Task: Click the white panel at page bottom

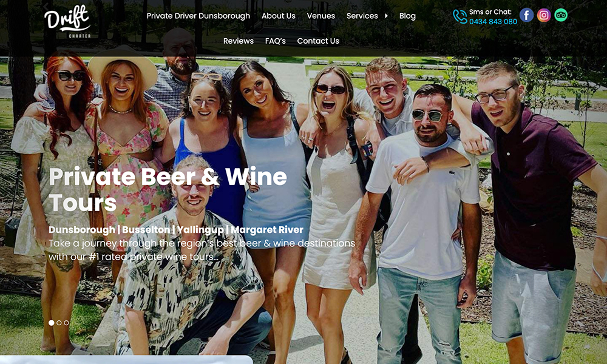Action: (126, 360)
